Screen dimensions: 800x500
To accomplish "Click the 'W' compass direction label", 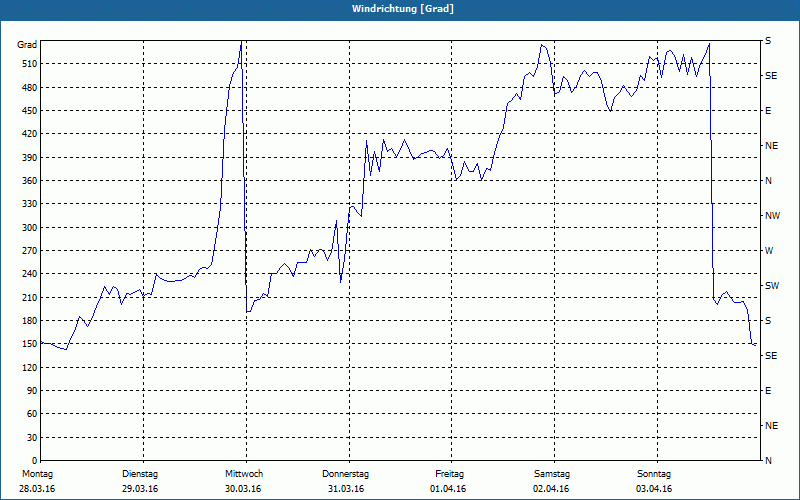I will 769,251.
